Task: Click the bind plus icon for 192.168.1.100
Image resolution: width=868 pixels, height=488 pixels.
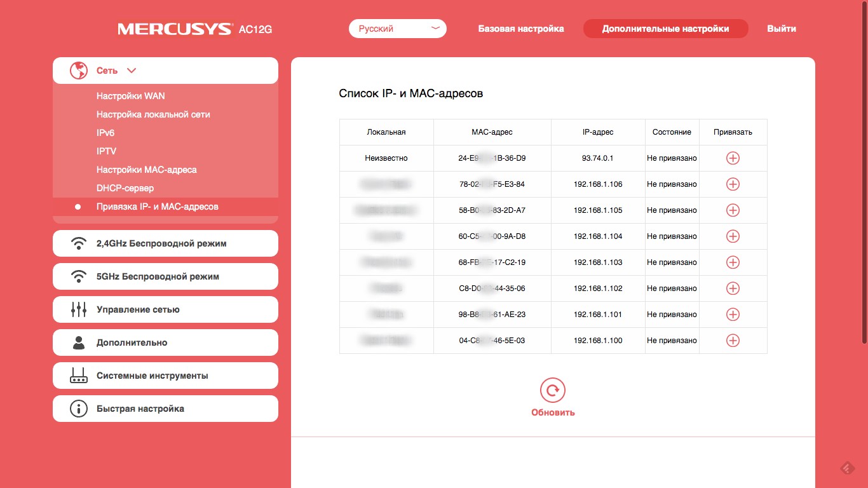Action: (x=733, y=341)
